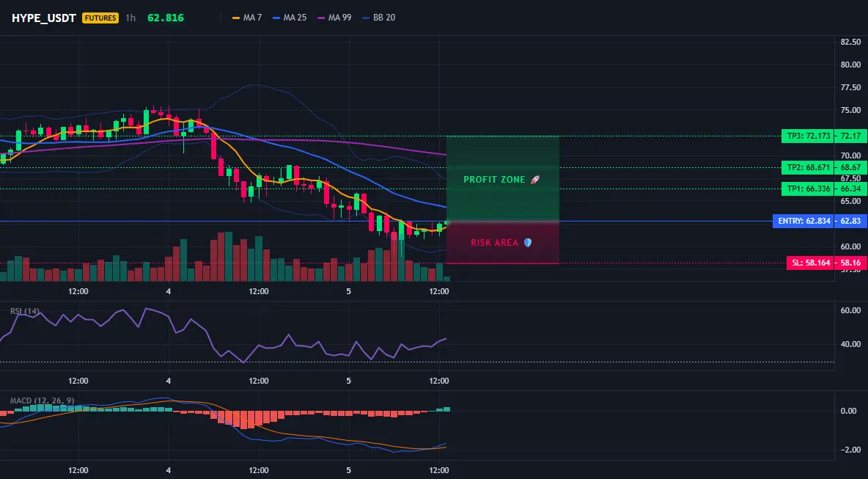Click the rocket icon in profit zone
The image size is (868, 479).
pos(534,180)
